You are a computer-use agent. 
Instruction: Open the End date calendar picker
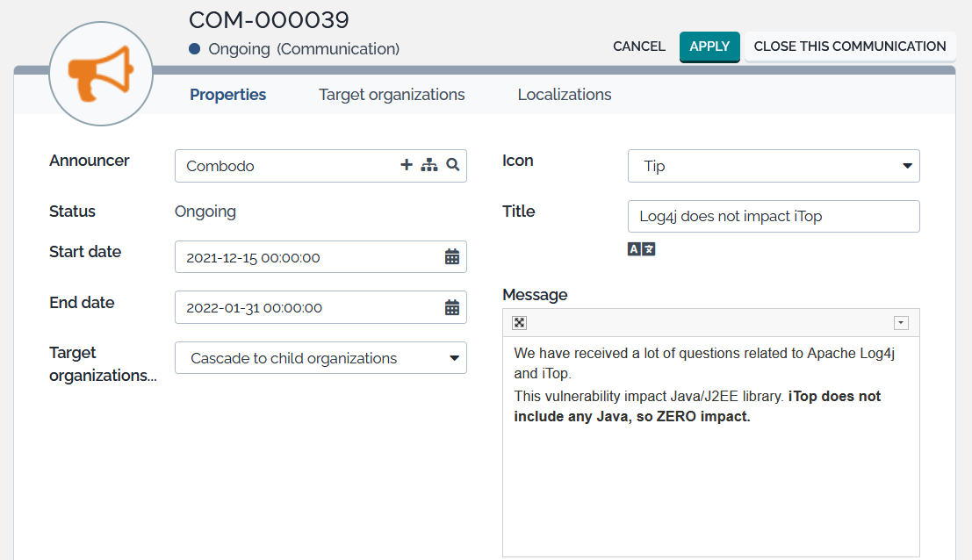452,307
